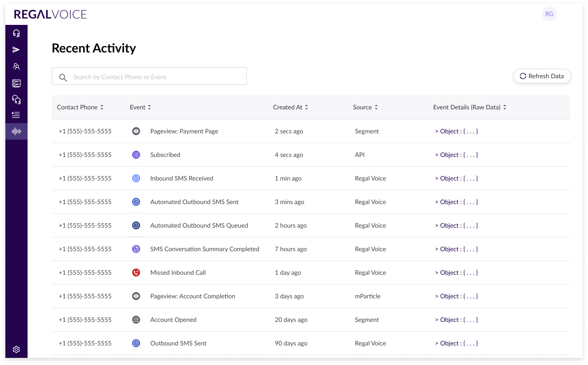Viewport: 588px width, 365px height.
Task: Click the Refresh Data button
Action: tap(542, 76)
